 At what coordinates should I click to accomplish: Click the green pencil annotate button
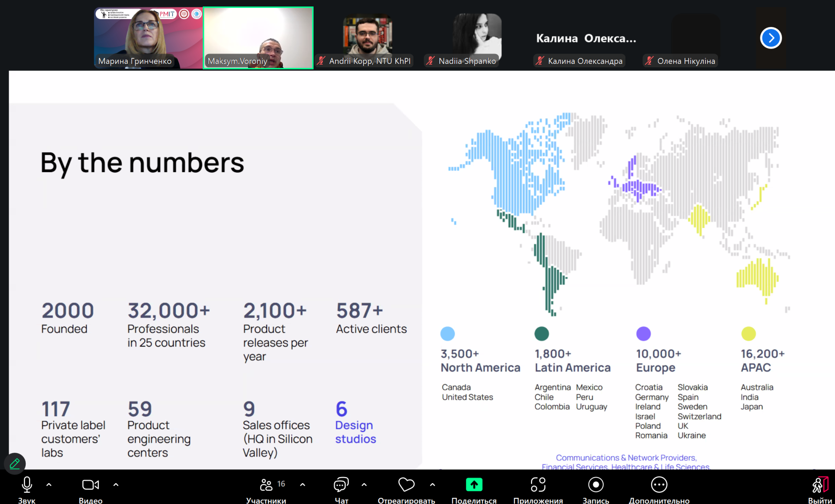[x=15, y=464]
